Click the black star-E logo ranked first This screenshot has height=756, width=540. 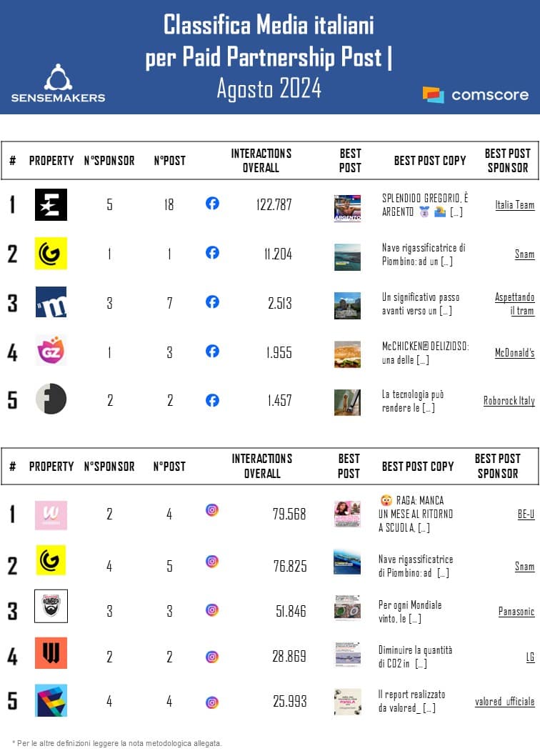point(51,204)
